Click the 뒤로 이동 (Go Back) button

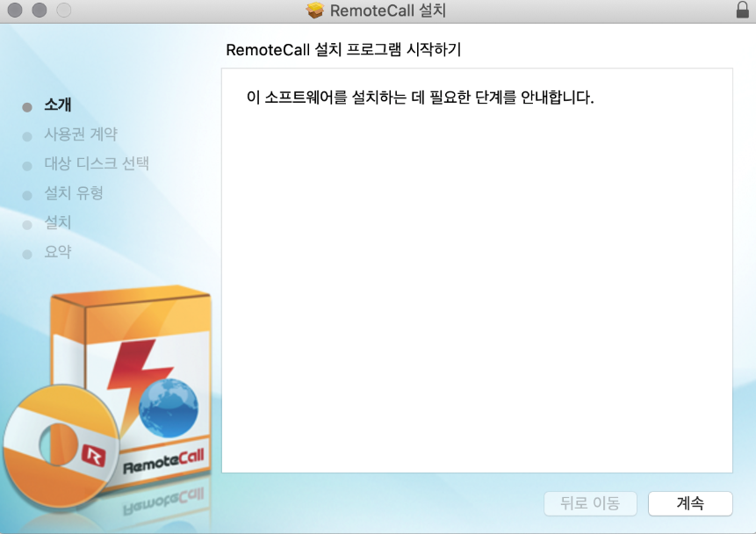(x=590, y=503)
